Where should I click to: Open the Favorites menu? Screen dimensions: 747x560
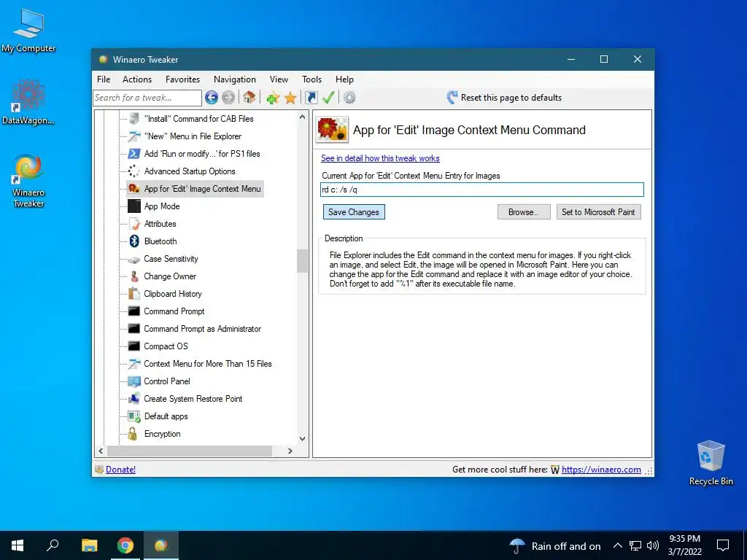click(x=182, y=79)
